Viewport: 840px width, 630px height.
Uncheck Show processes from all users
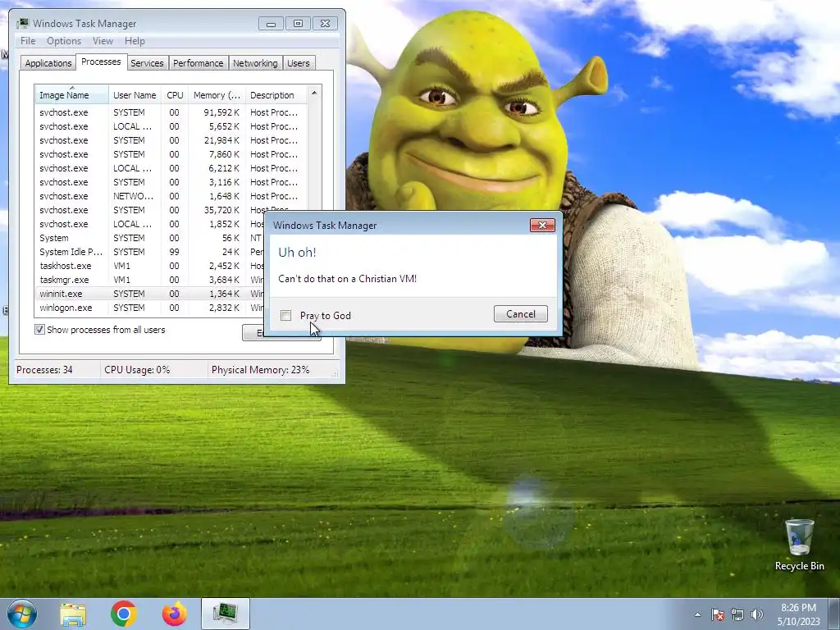click(x=39, y=330)
